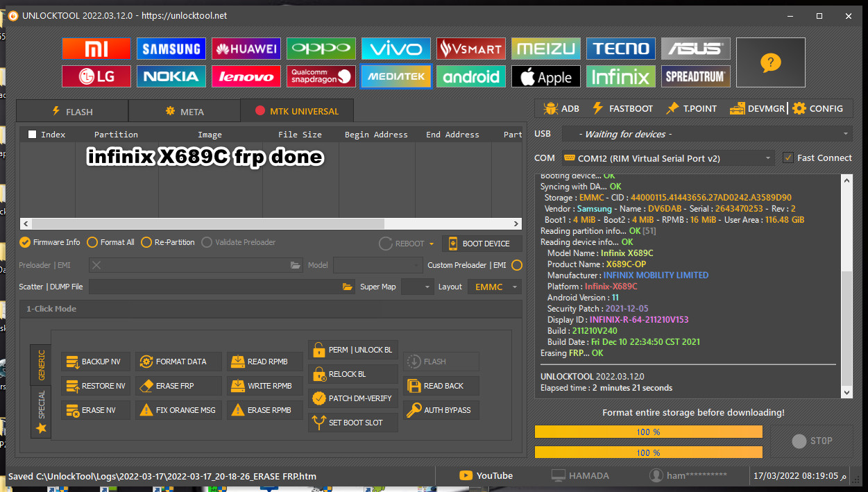
Task: Open the Spreadtrum brand tile
Action: coord(695,76)
